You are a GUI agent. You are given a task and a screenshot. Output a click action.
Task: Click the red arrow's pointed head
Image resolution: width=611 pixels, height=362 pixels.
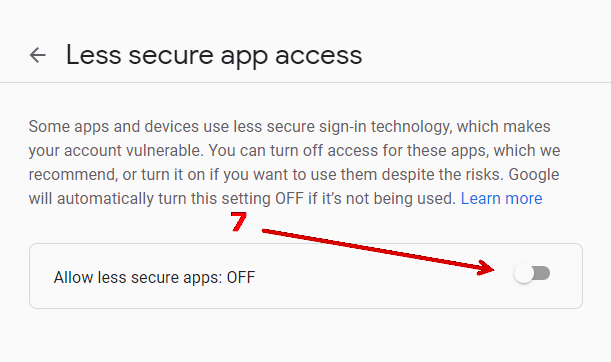485,268
